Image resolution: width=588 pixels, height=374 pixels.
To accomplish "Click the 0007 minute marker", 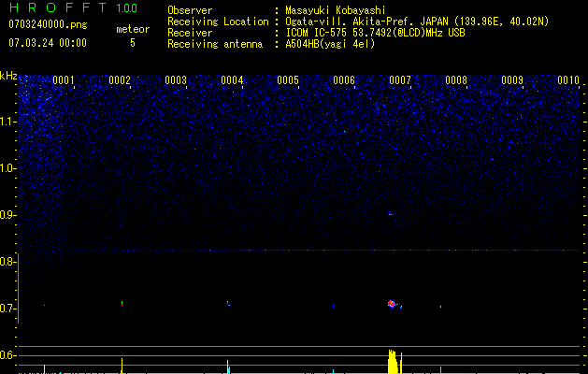I will tap(400, 80).
